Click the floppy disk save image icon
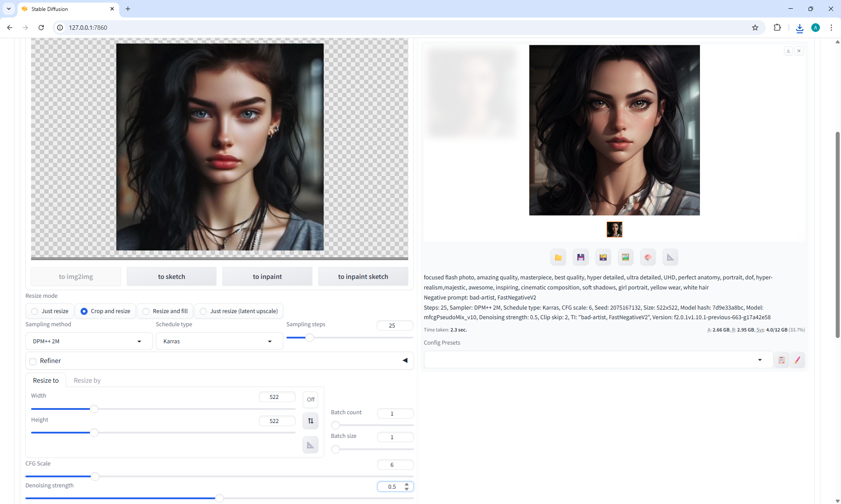The image size is (841, 504). 580,257
